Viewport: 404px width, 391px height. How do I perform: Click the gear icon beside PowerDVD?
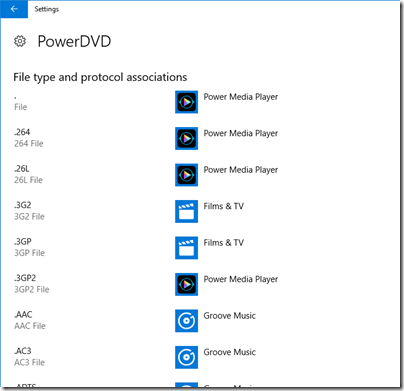tap(20, 41)
